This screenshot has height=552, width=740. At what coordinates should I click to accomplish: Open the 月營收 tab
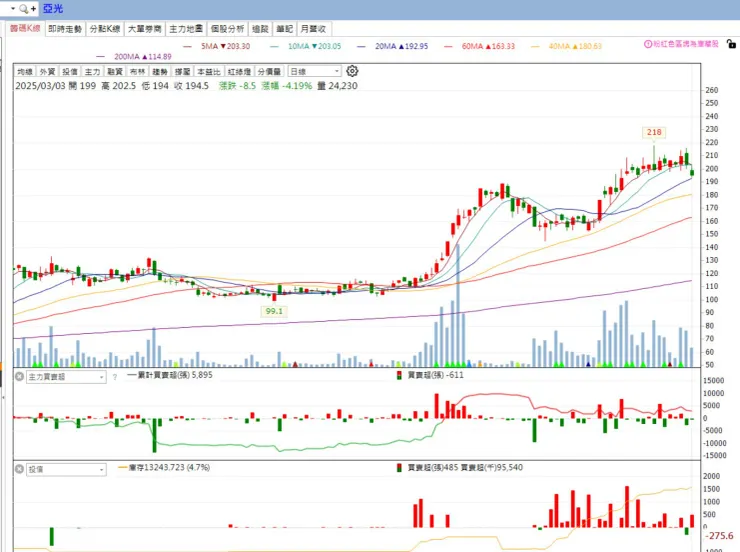(313, 29)
